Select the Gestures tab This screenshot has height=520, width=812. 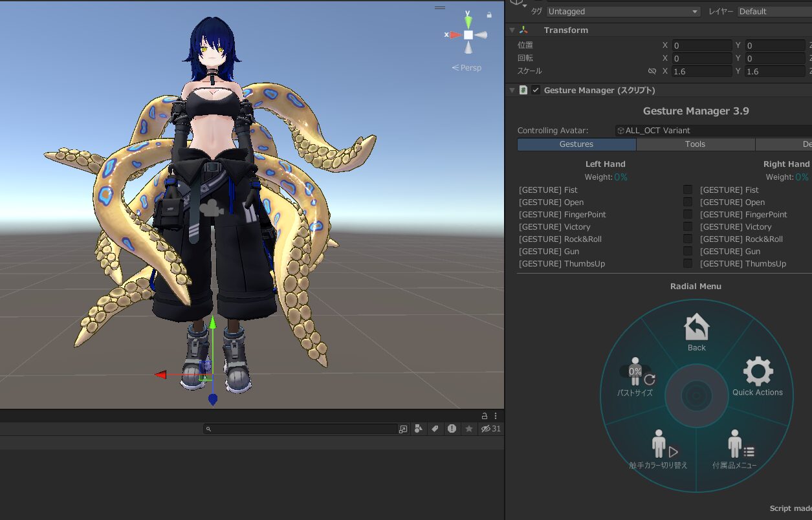576,144
